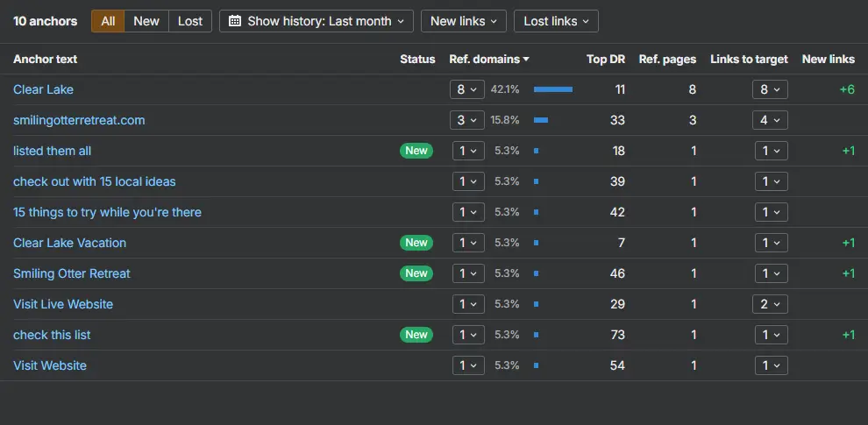
Task: Open the Clear Lake anchor link
Action: (43, 89)
